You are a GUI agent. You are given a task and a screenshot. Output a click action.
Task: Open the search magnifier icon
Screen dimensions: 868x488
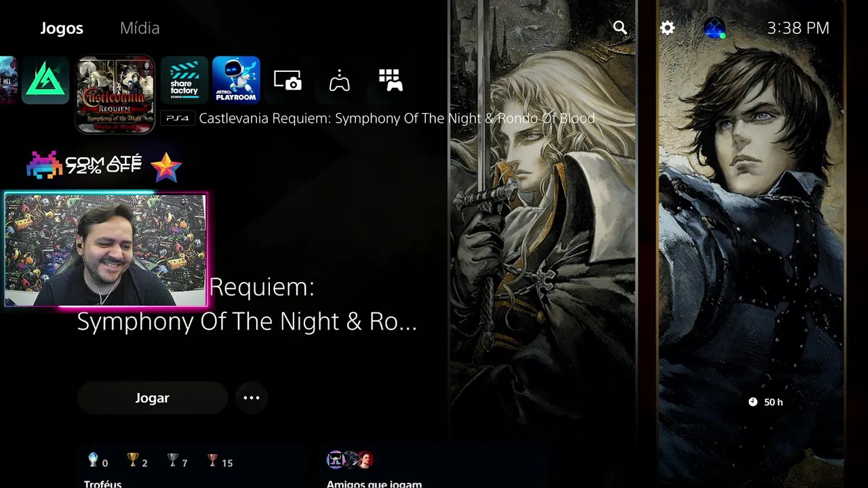pyautogui.click(x=620, y=28)
